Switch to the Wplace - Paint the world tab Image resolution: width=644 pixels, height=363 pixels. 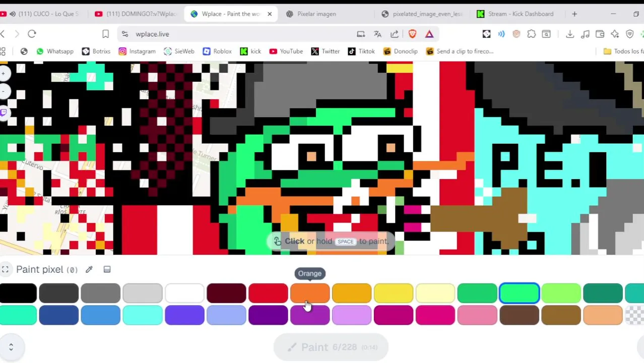tap(230, 14)
